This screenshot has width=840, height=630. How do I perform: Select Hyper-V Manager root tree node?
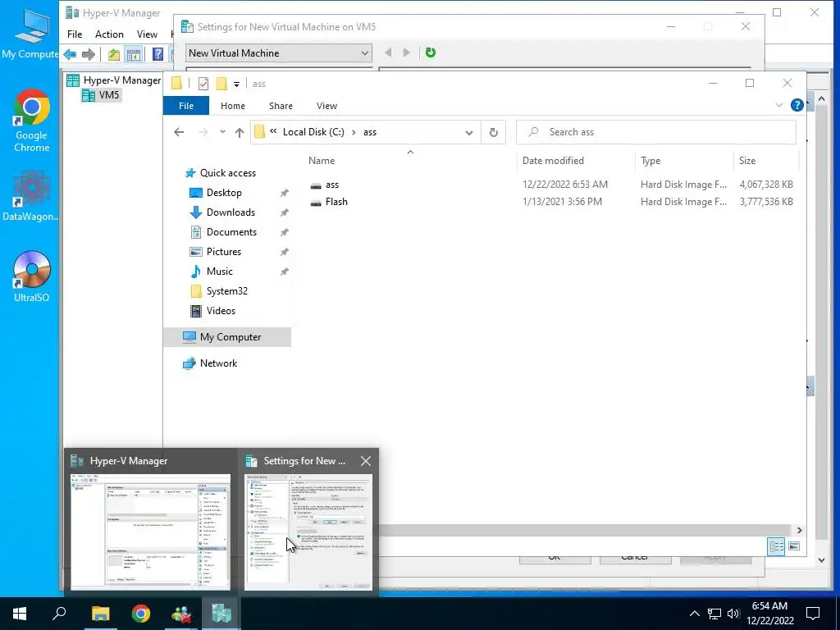(x=113, y=80)
